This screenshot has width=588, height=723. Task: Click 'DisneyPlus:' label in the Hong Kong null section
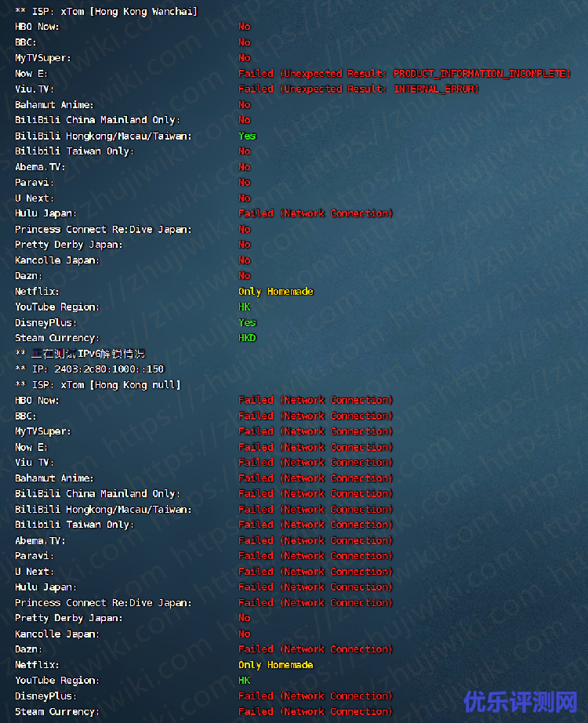[45, 696]
